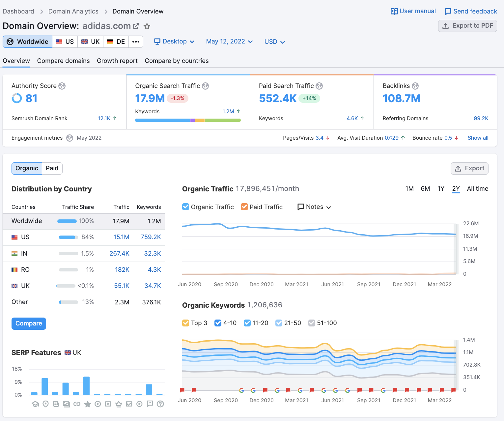Screen dimensions: 504x421
Task: Open more countries three-dots menu
Action: point(136,42)
